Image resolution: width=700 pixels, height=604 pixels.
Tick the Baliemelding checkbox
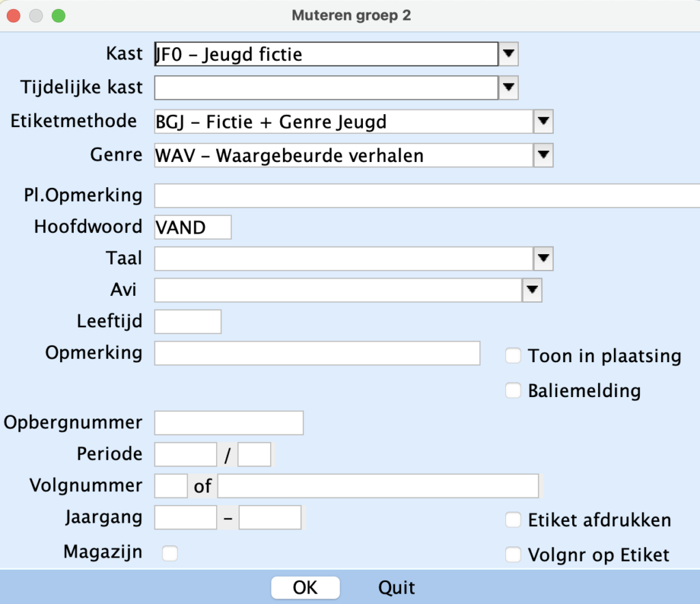click(513, 391)
